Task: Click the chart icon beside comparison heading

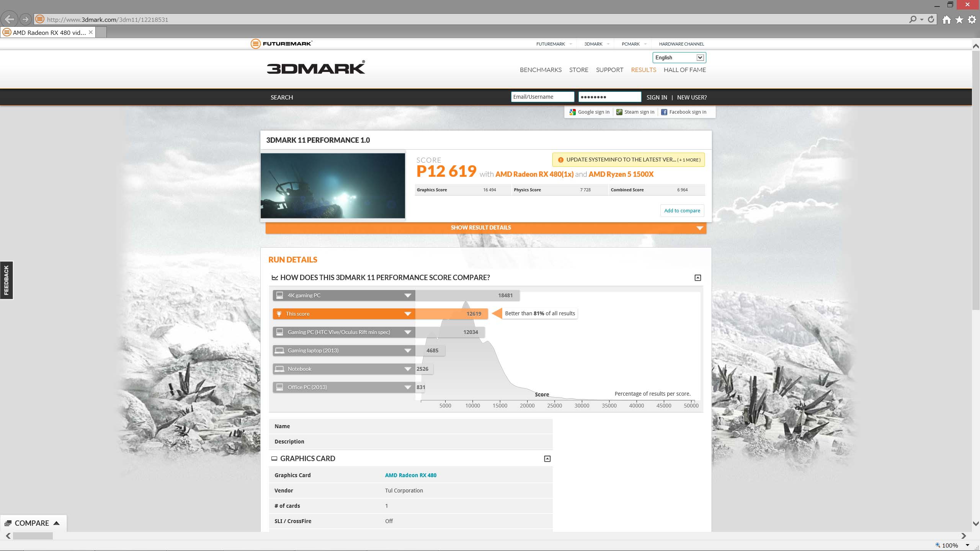Action: [274, 278]
